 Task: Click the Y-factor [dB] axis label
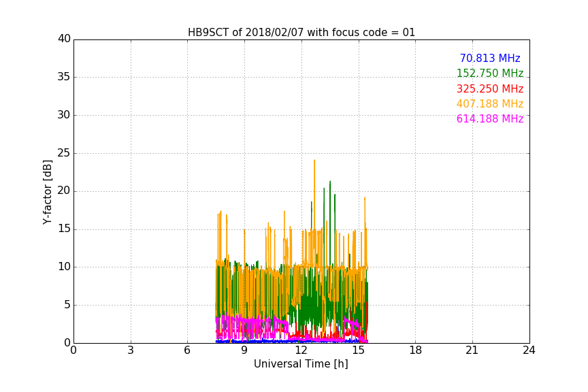(47, 192)
